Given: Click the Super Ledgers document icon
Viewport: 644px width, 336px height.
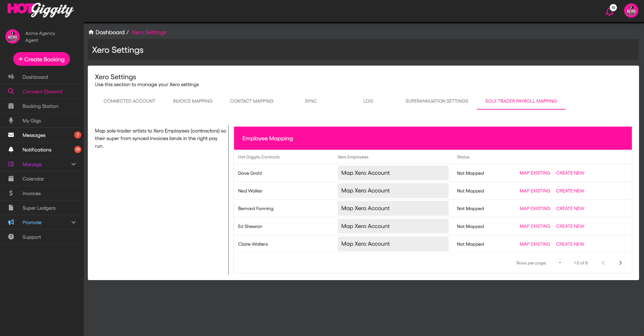Looking at the screenshot, I should pyautogui.click(x=11, y=208).
